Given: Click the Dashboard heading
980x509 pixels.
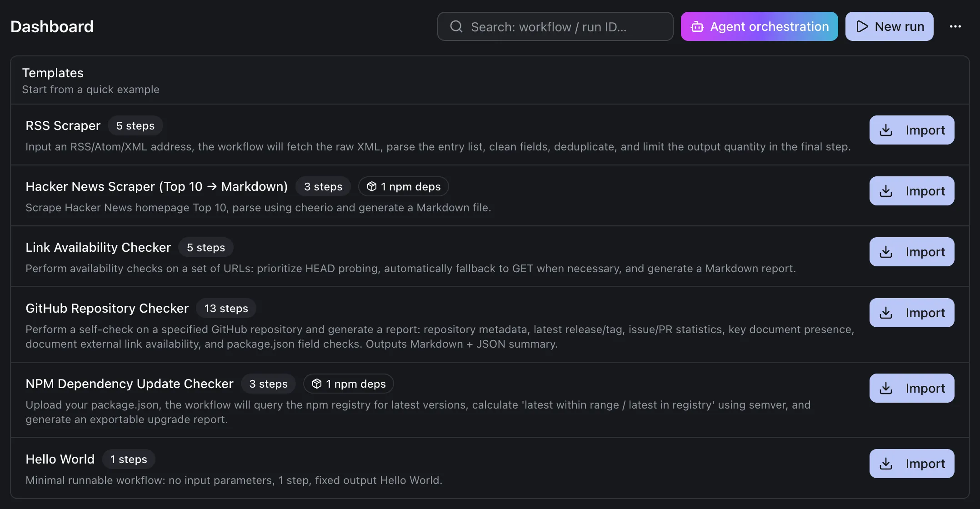Looking at the screenshot, I should (x=51, y=26).
